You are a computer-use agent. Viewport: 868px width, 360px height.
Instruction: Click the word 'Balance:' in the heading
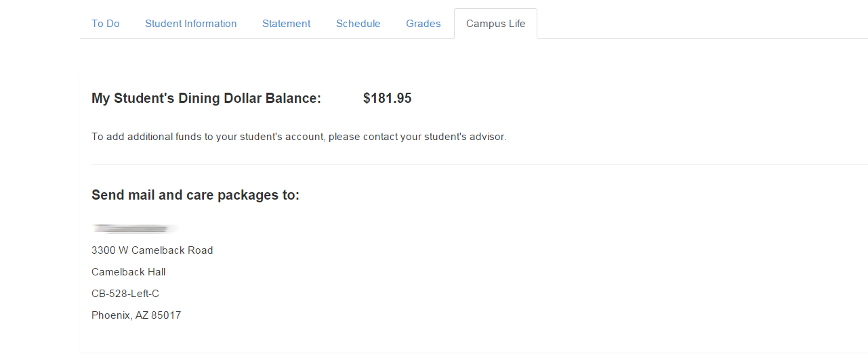coord(293,99)
